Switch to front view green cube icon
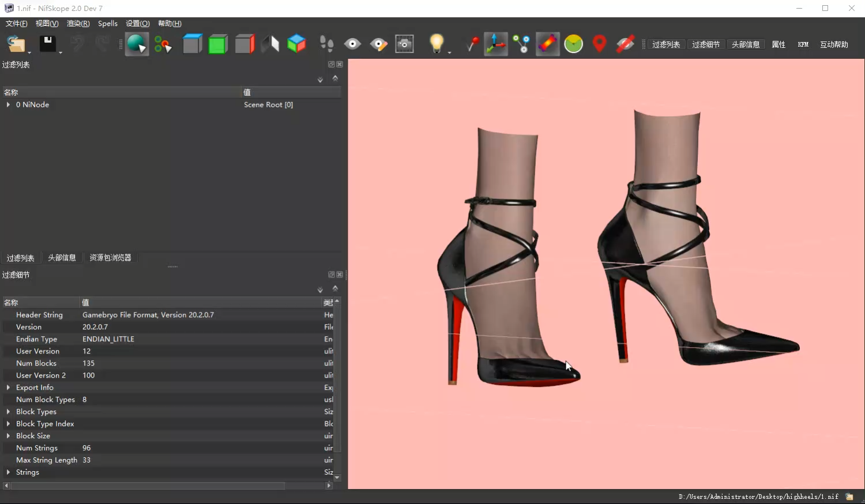This screenshot has width=865, height=504. (x=217, y=44)
